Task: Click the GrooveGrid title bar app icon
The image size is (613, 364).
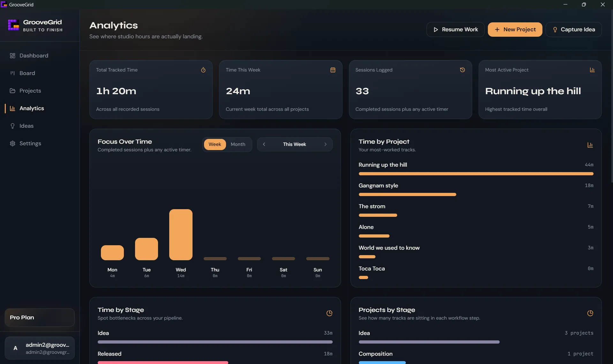Action: click(4, 4)
